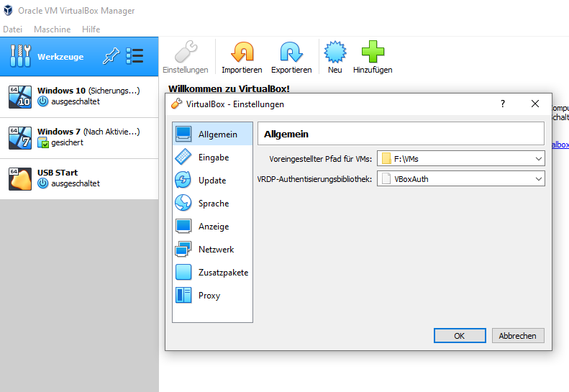
Task: Click the file icon beside VBoxAuth
Action: point(386,179)
